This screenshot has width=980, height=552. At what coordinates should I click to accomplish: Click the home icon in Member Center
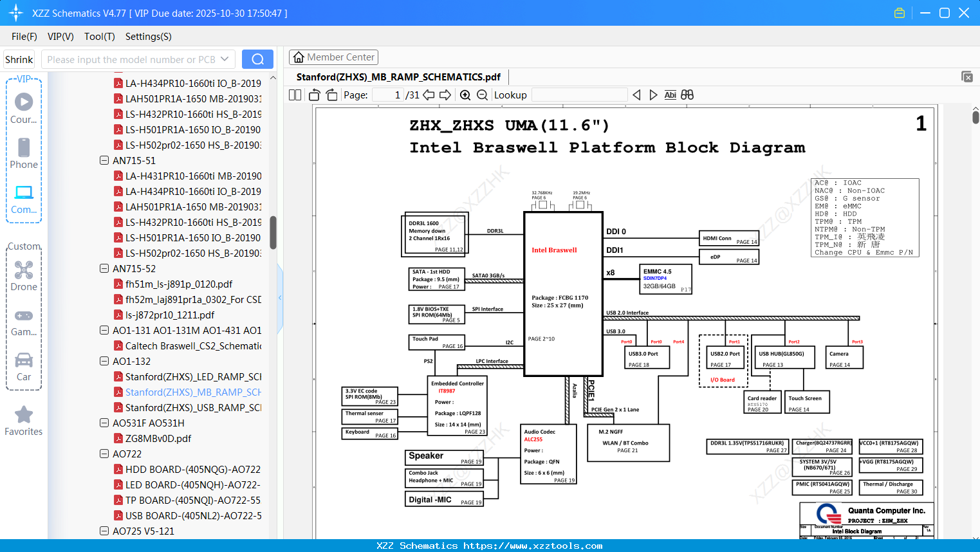click(299, 57)
